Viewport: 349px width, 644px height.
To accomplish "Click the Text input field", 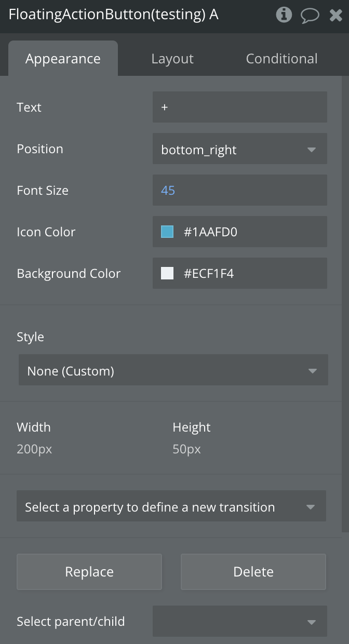I will coord(240,107).
